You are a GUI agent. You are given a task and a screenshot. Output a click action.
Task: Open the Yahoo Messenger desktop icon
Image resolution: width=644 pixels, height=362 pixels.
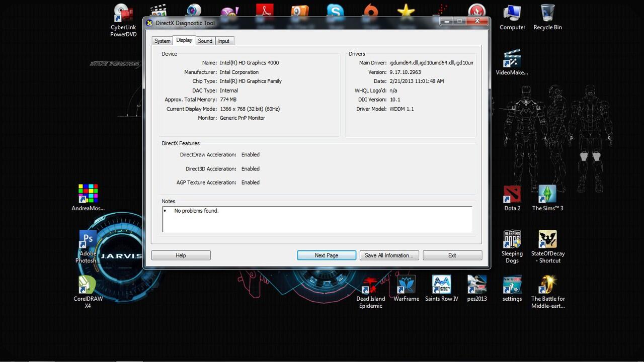coord(229,10)
